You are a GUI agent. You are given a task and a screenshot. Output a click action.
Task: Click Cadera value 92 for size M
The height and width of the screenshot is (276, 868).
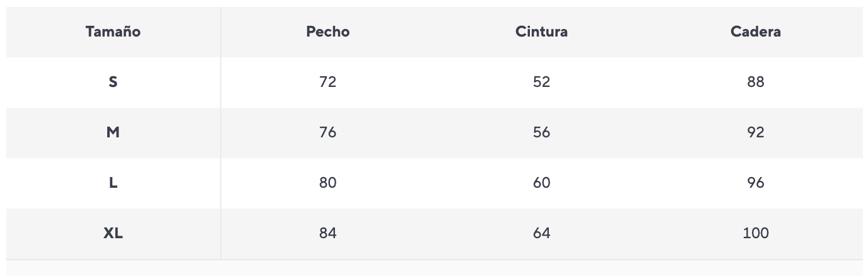point(755,132)
